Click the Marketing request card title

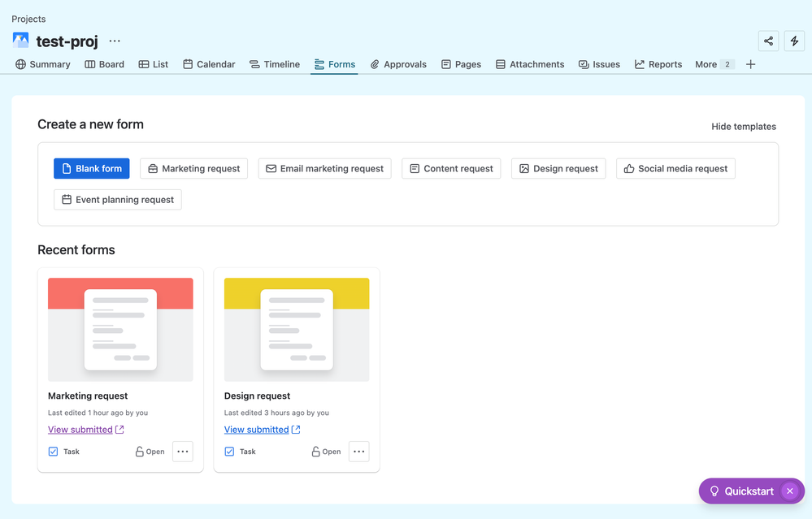click(88, 396)
